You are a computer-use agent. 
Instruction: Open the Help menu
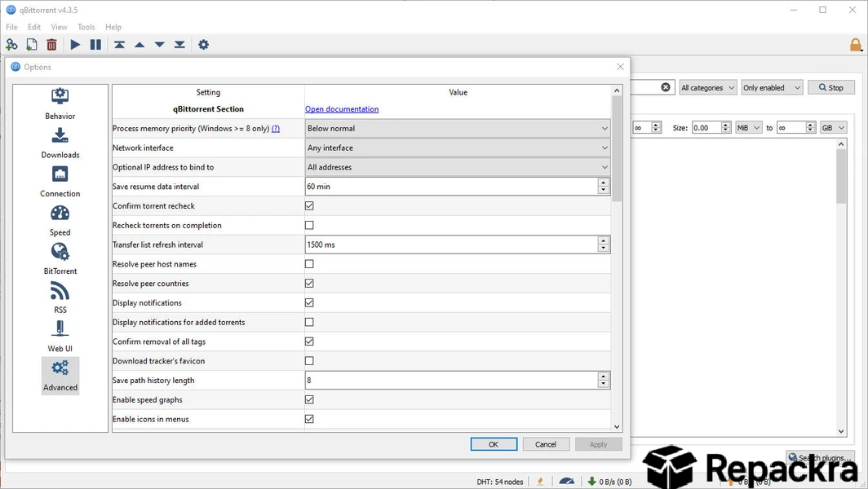tap(113, 27)
